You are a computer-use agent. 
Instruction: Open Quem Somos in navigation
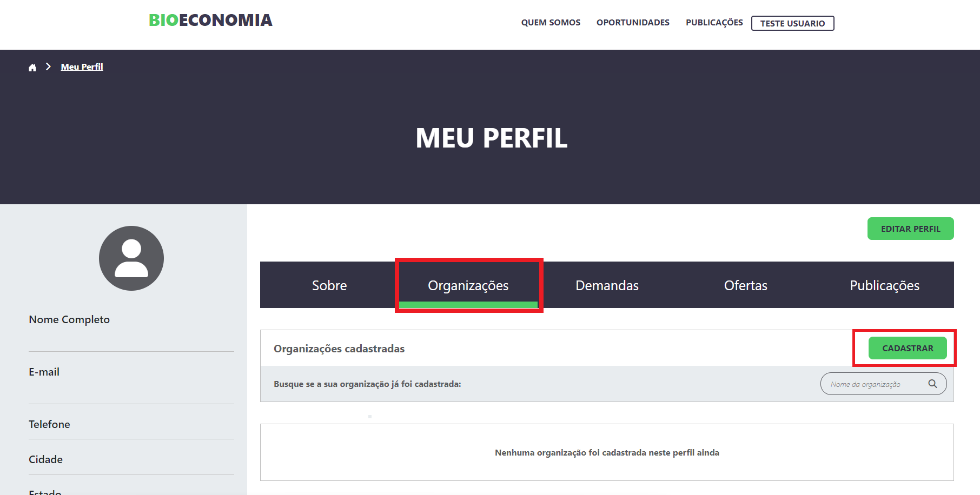[551, 23]
